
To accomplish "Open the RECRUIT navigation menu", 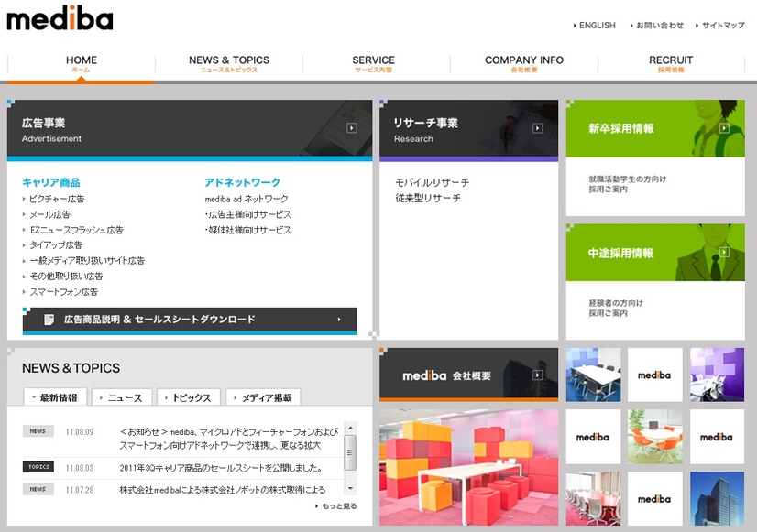I will tap(671, 64).
